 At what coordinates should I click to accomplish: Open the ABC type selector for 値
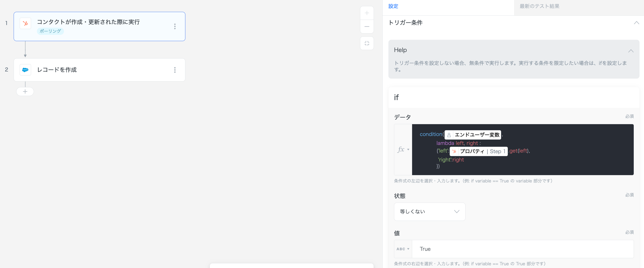pos(403,249)
